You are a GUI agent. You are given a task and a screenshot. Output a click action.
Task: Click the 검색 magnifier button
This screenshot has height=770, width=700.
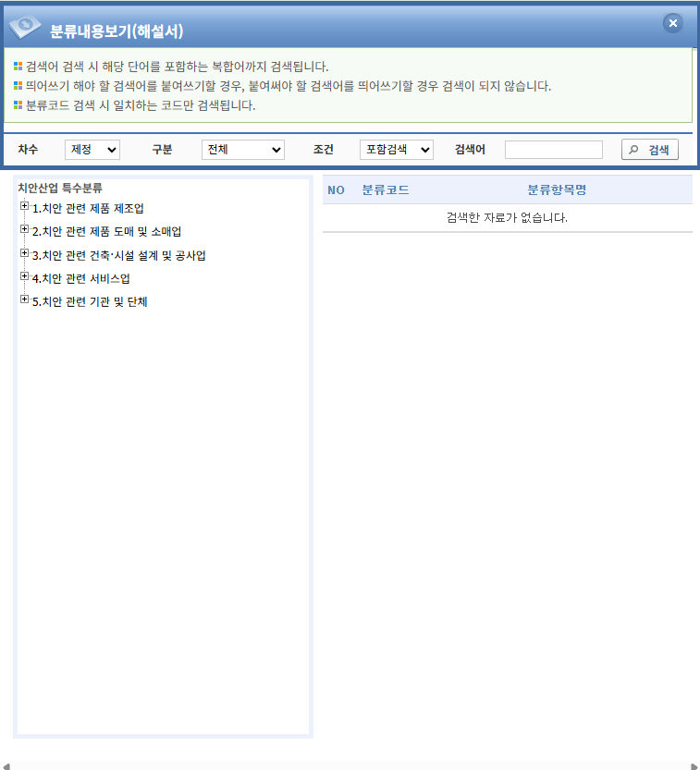coord(649,150)
